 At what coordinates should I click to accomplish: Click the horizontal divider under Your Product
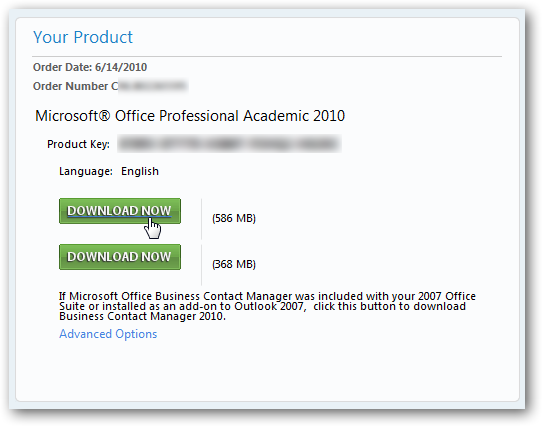[x=267, y=56]
